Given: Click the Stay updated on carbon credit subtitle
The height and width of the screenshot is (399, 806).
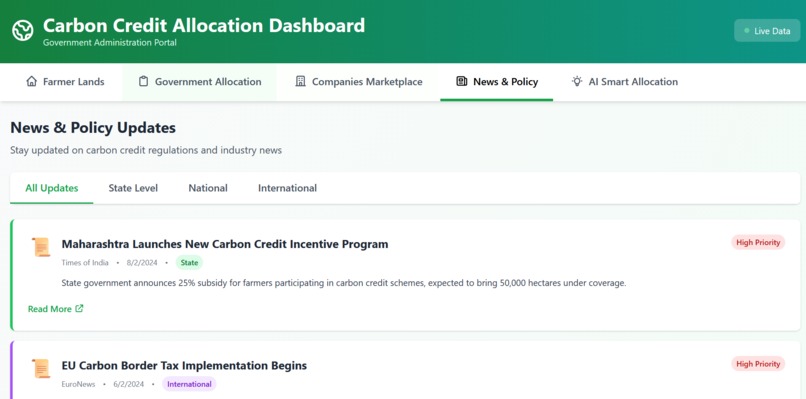Looking at the screenshot, I should (x=146, y=150).
